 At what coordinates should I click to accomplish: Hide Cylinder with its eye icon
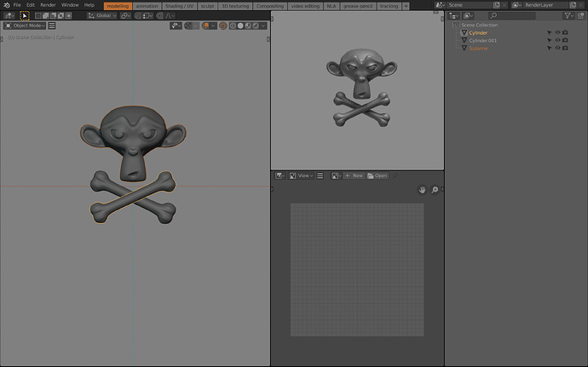557,32
